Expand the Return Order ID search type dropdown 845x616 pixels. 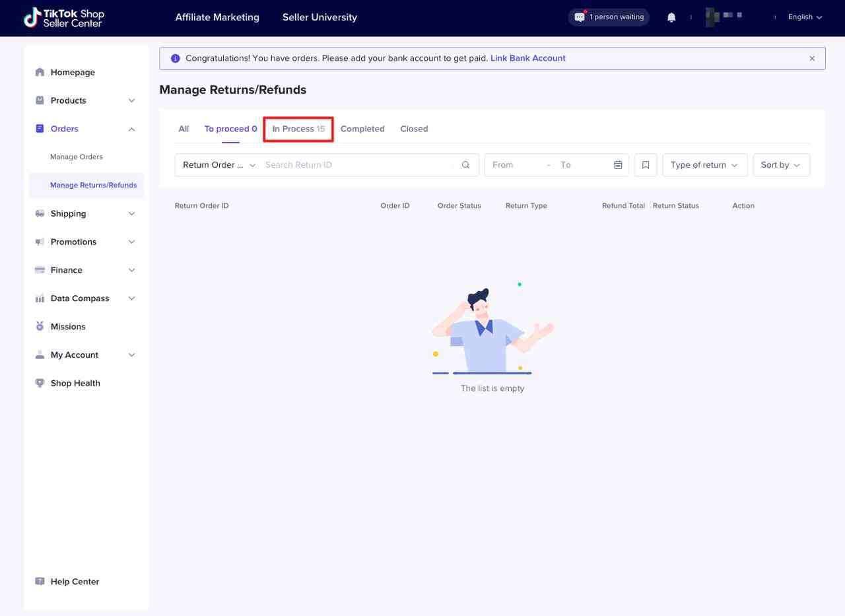point(219,165)
